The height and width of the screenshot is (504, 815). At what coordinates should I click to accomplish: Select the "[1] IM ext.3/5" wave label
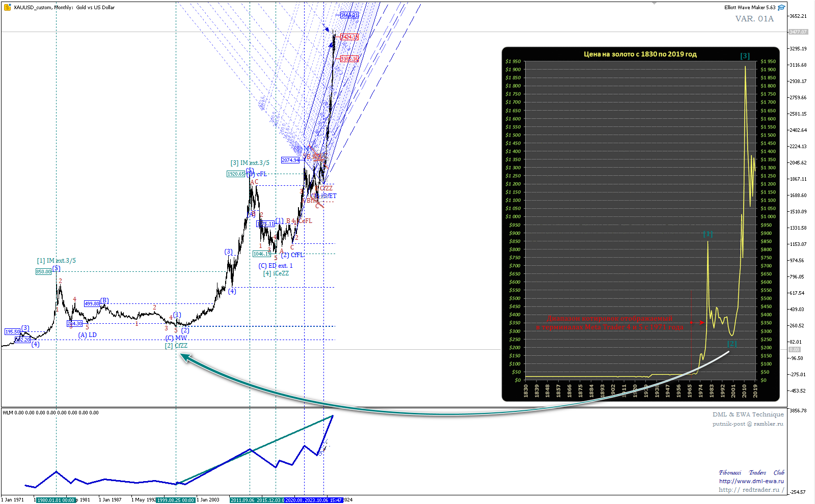click(x=56, y=261)
